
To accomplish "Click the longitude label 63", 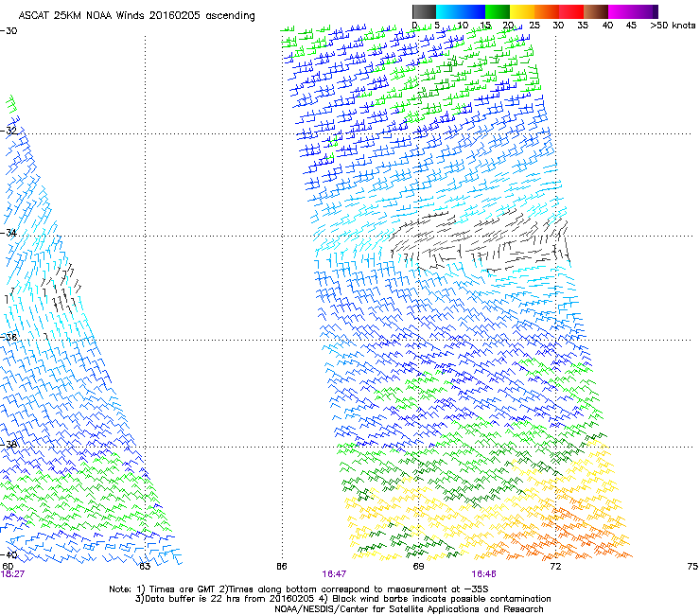I will pos(145,567).
